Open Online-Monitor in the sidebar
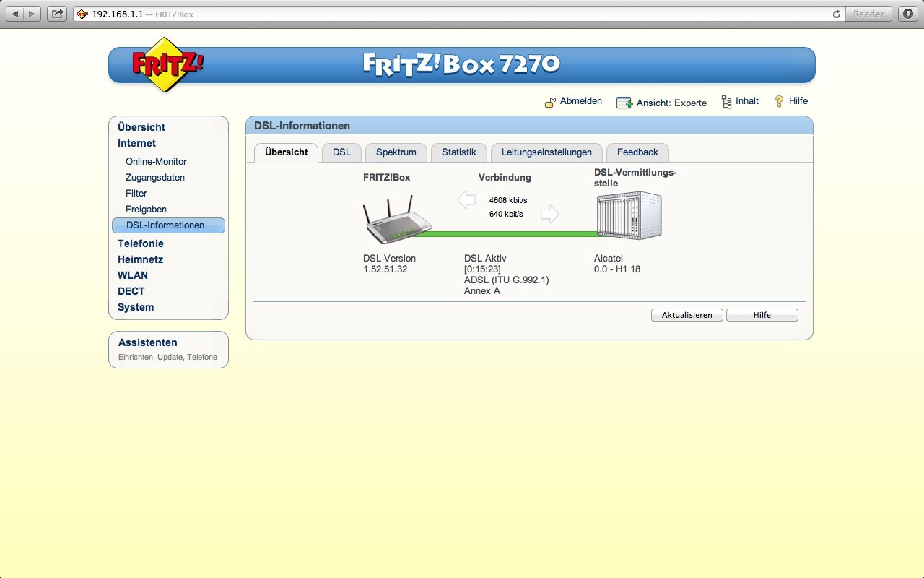 [156, 161]
